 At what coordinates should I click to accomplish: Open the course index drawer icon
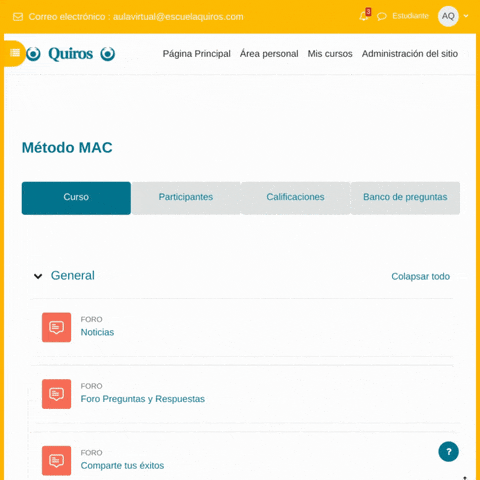coord(15,53)
